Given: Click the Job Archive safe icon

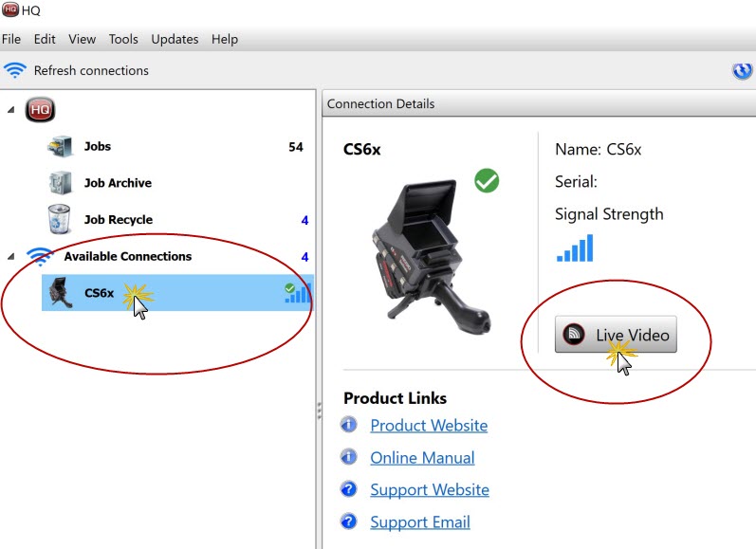Looking at the screenshot, I should (x=61, y=183).
